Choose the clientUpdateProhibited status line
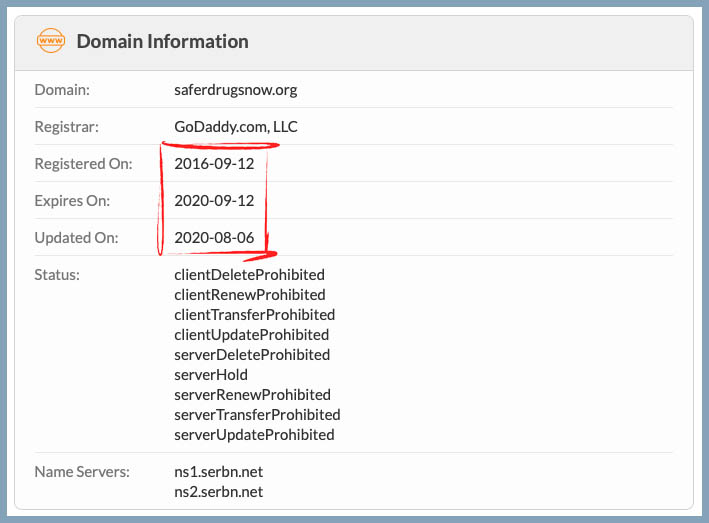The height and width of the screenshot is (523, 709). point(251,335)
